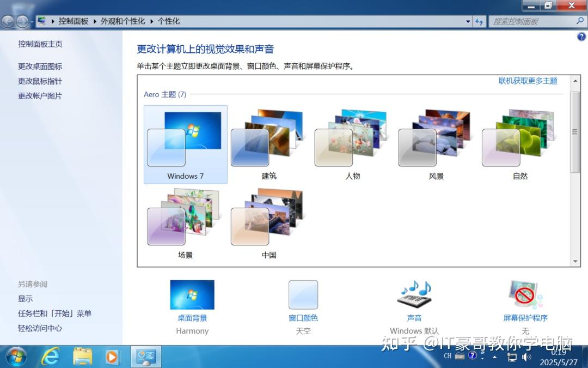The image size is (588, 368).
Task: Apply the 中国 (China) theme
Action: click(268, 221)
